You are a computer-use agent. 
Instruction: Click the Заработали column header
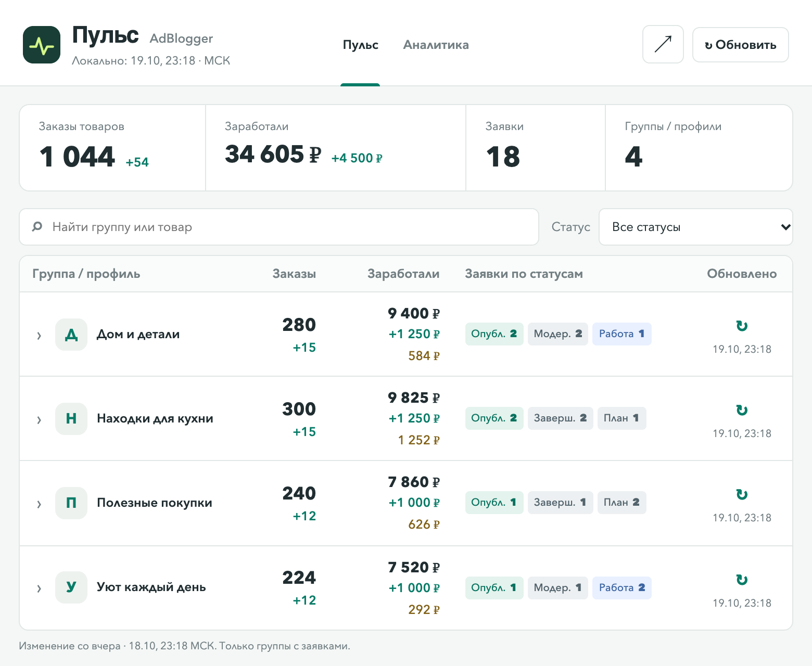pyautogui.click(x=403, y=274)
